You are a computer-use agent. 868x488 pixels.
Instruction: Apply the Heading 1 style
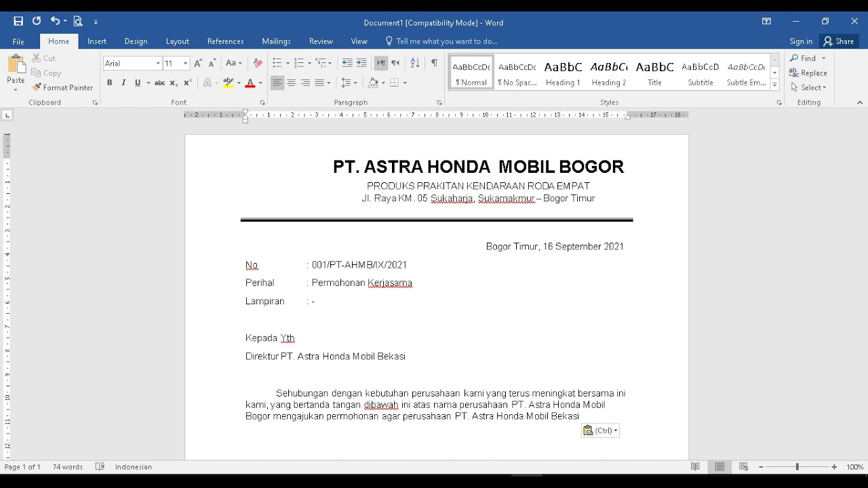pos(564,72)
